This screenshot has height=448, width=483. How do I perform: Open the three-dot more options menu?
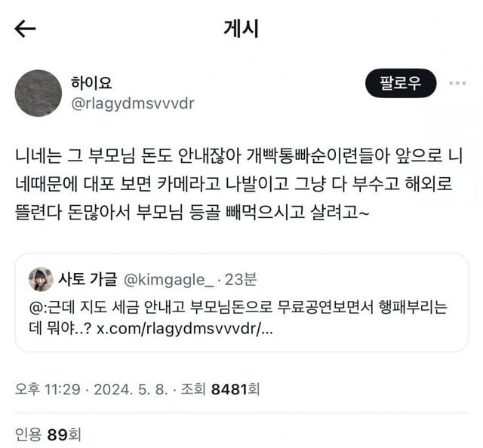(457, 83)
